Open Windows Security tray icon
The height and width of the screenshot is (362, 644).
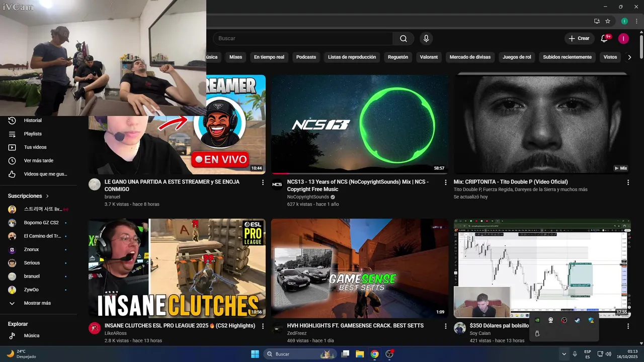[x=591, y=320]
